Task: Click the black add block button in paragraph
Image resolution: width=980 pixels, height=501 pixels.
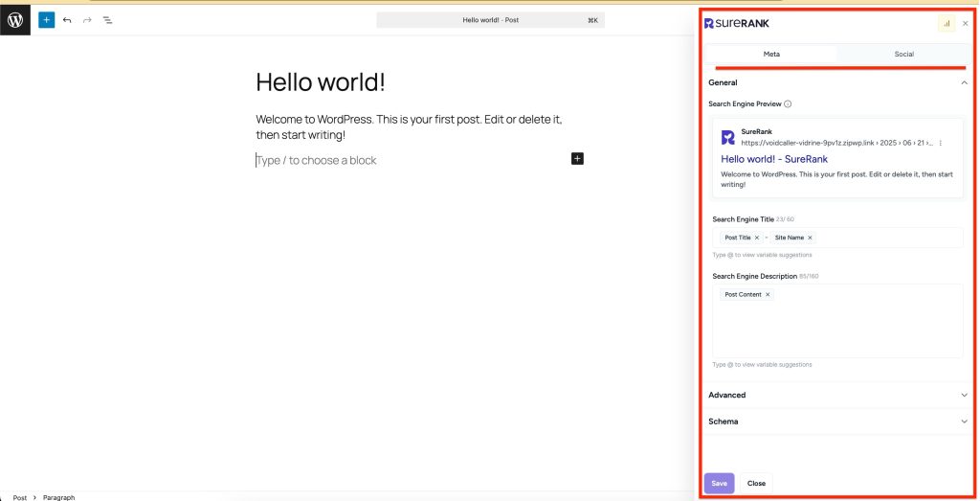Action: pos(577,159)
